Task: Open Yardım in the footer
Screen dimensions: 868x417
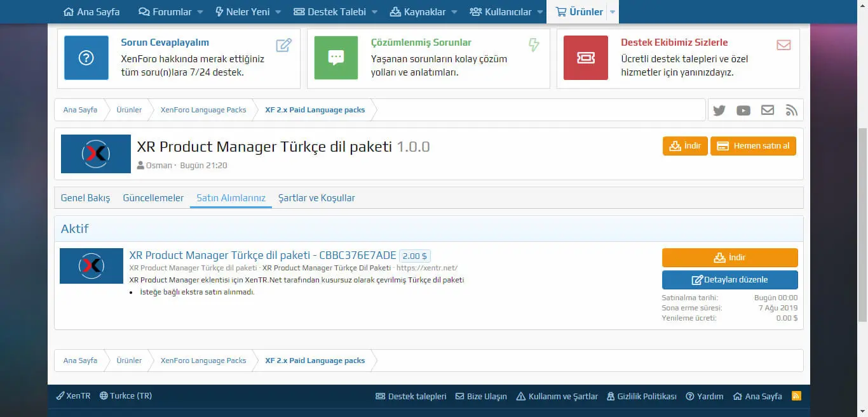Action: (705, 396)
